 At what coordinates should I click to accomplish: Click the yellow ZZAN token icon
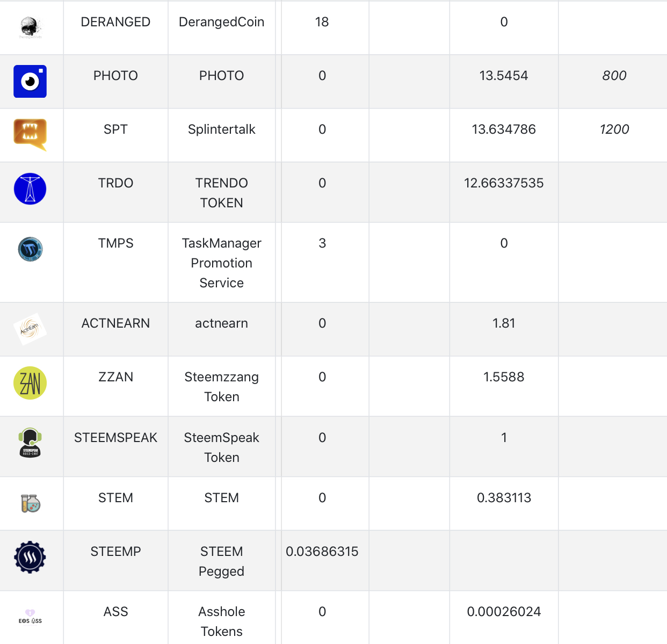pyautogui.click(x=30, y=383)
